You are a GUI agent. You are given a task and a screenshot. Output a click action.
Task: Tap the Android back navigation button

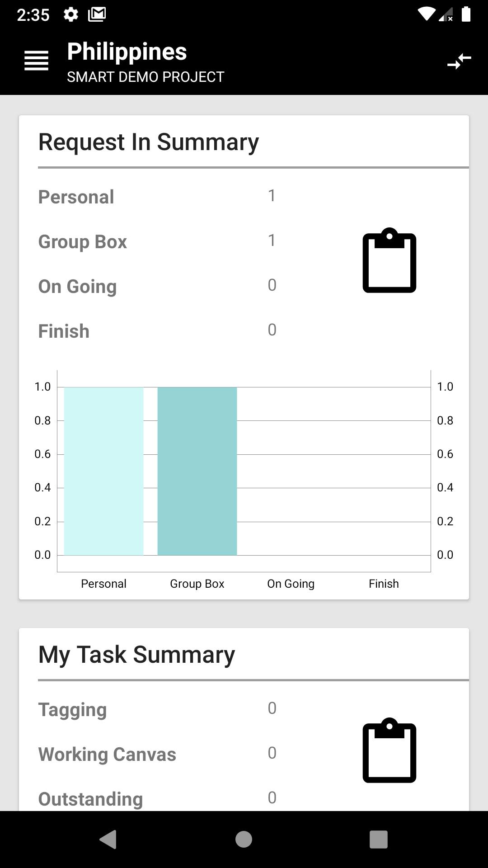108,840
